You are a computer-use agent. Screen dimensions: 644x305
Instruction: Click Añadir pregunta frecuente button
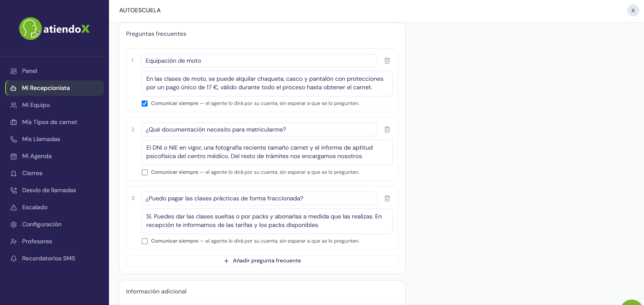[262, 261]
